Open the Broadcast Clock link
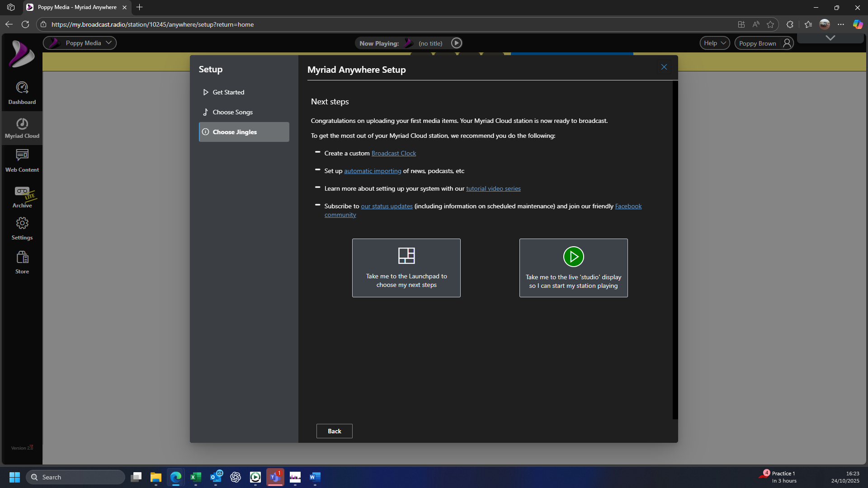Screen dimensions: 868x488 [x=393, y=153]
